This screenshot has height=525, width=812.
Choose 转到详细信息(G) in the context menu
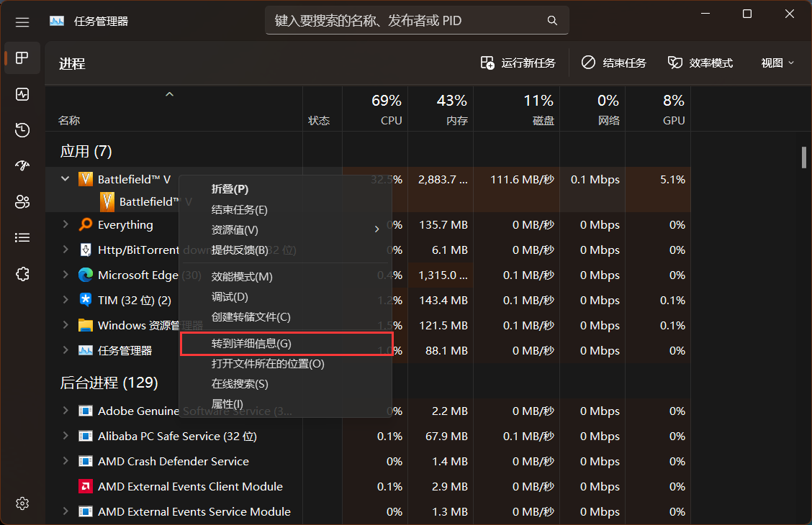click(286, 344)
